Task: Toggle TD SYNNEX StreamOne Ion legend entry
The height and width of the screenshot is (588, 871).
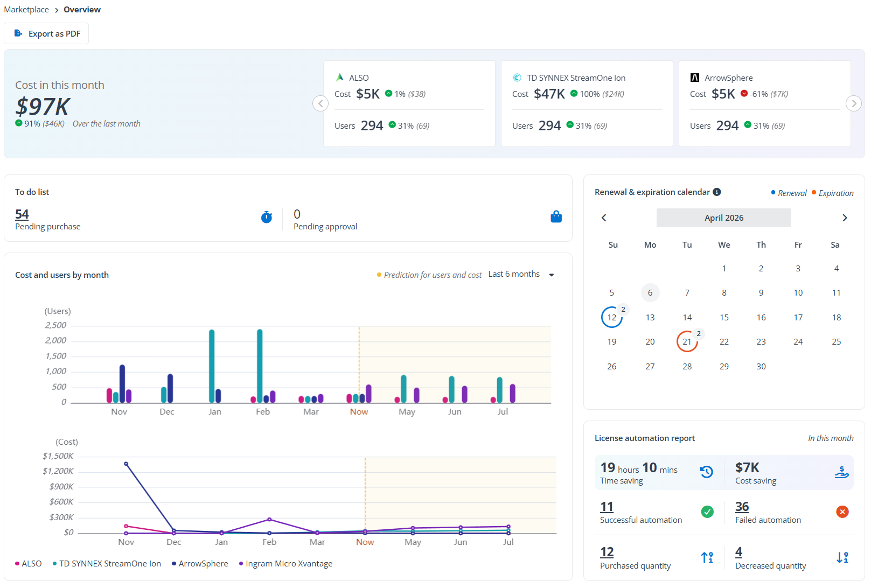Action: (107, 564)
